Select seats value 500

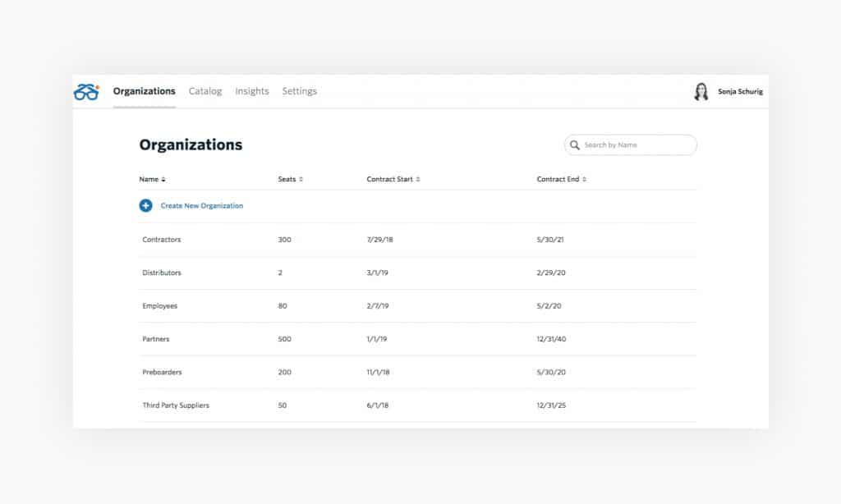pos(285,339)
